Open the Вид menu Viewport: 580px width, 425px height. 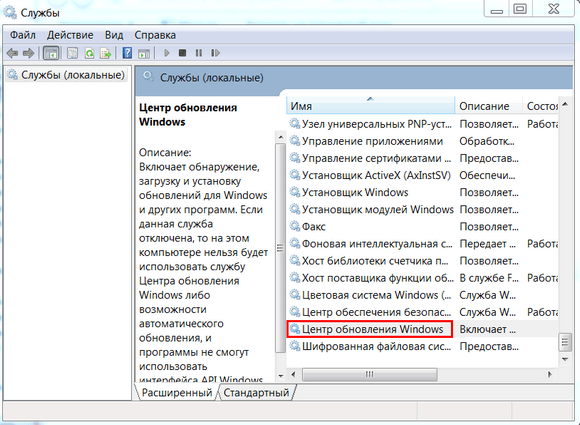click(114, 35)
